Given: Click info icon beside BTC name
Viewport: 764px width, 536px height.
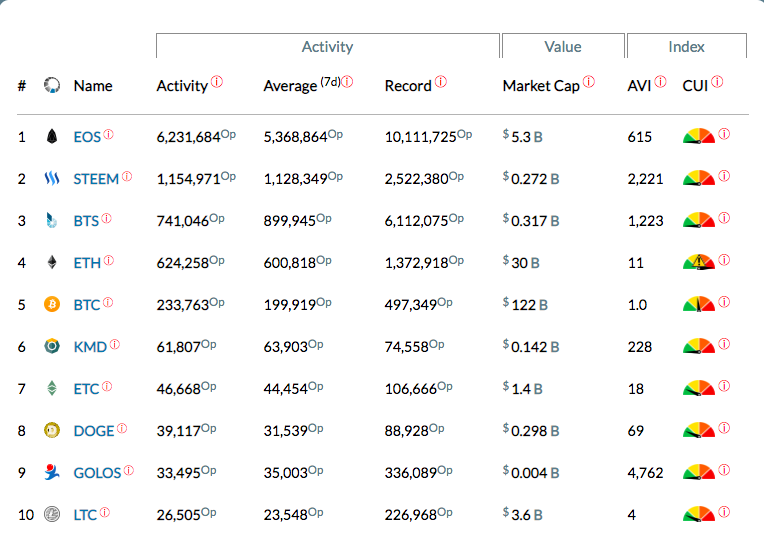Looking at the screenshot, I should 108,302.
